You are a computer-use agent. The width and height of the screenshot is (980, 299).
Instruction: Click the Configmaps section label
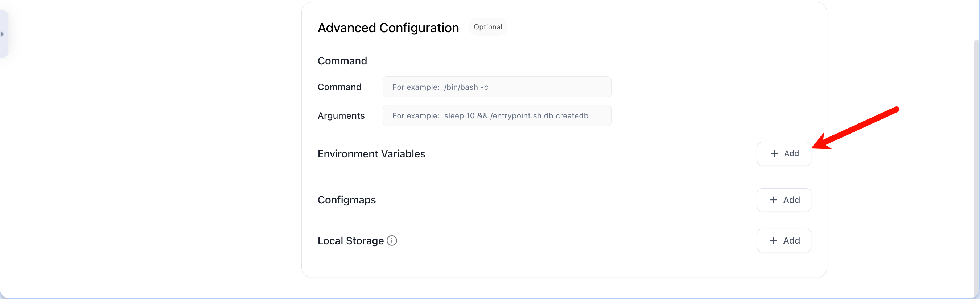pos(346,200)
